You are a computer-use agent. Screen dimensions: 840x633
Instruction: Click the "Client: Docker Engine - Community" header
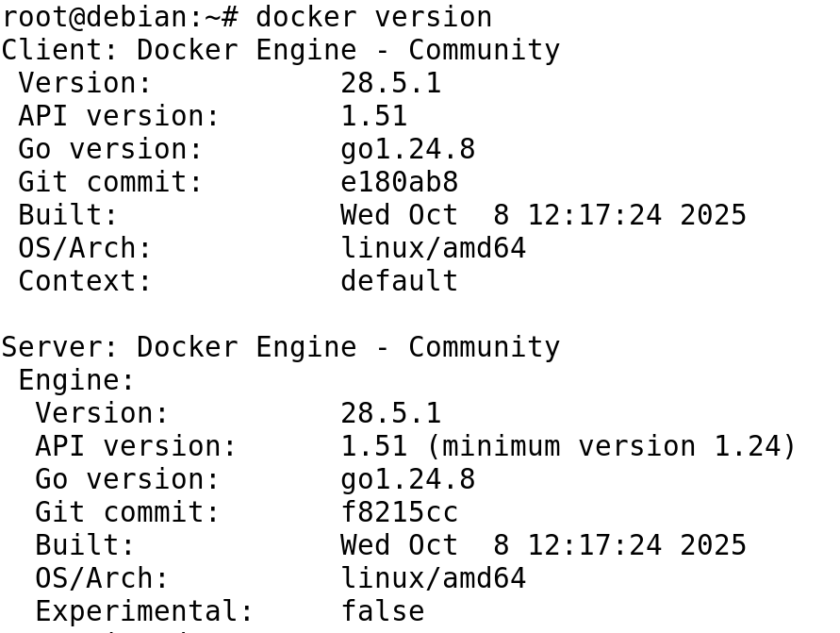tap(280, 50)
